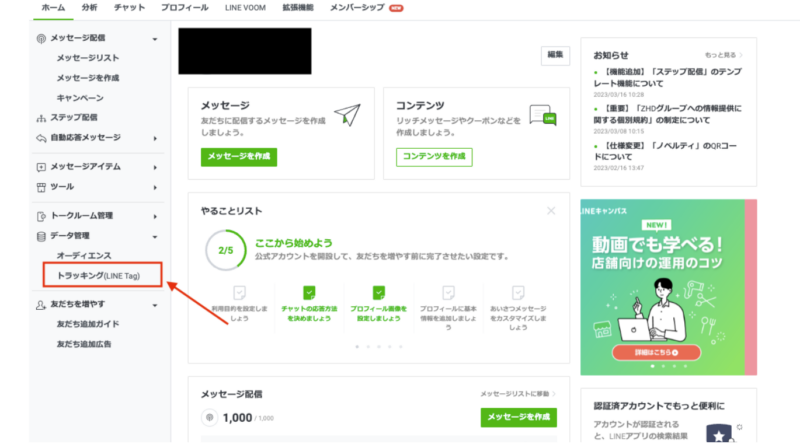Viewport: 800px width, 444px height.
Task: Click the メッセージアイテム icon
Action: coord(41,167)
